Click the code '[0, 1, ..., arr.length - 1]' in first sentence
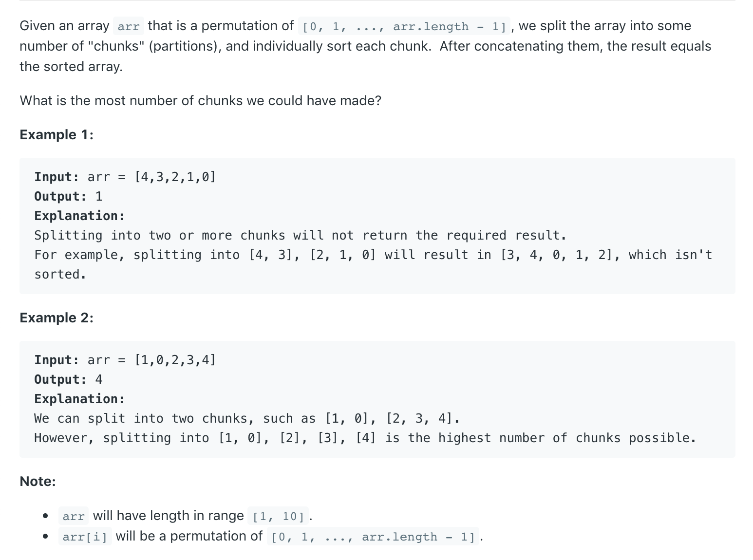 pyautogui.click(x=404, y=26)
